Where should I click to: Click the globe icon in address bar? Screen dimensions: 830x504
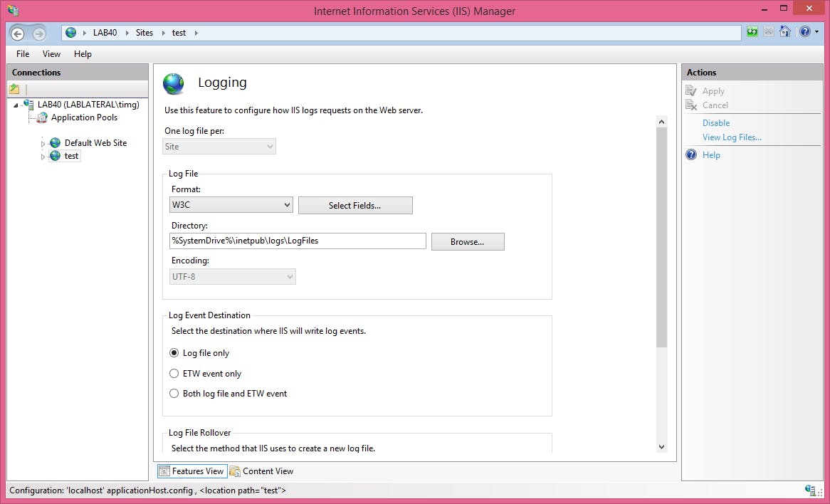tap(71, 33)
